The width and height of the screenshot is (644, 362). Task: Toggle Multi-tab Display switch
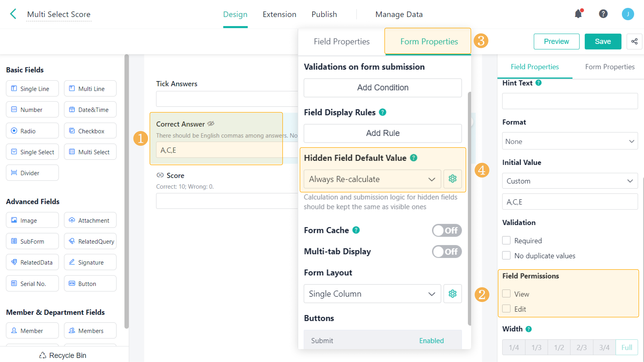coord(447,251)
